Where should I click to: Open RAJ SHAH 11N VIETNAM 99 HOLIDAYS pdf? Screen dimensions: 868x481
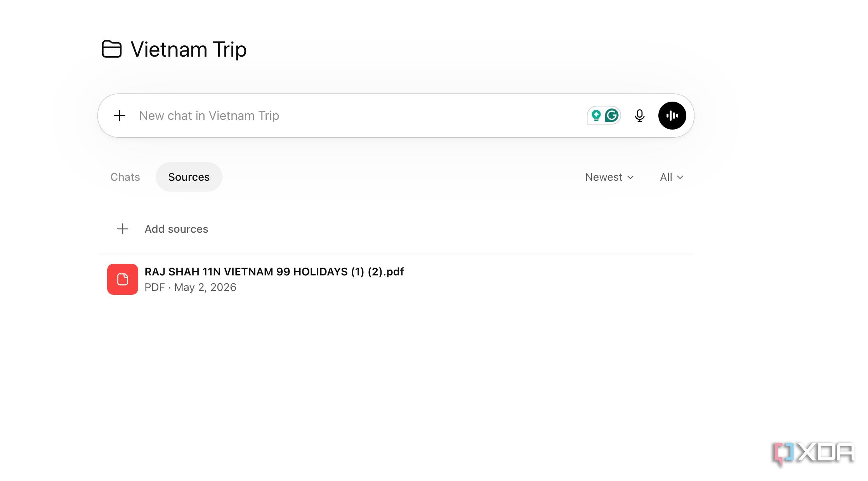click(274, 272)
